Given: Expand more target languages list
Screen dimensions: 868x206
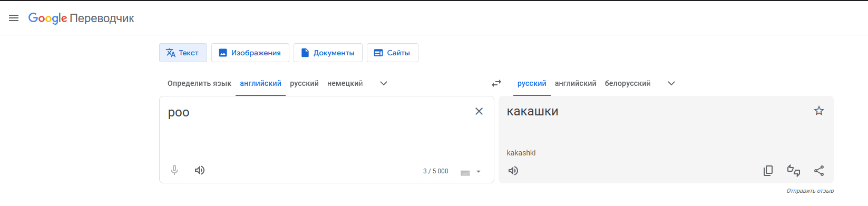Looking at the screenshot, I should (671, 83).
